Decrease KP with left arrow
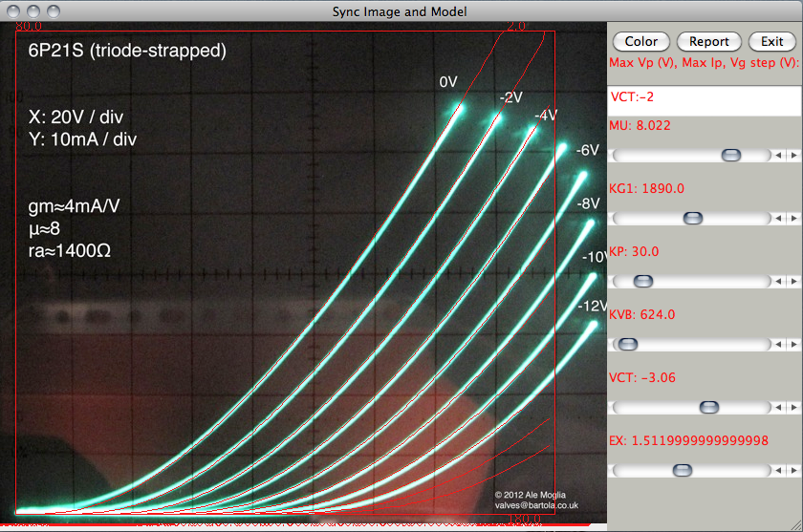 (x=779, y=282)
